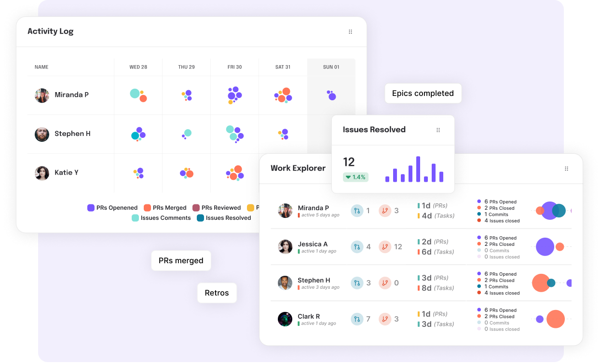This screenshot has width=601, height=364.
Task: Select the SAT 31 column header
Action: pos(283,67)
